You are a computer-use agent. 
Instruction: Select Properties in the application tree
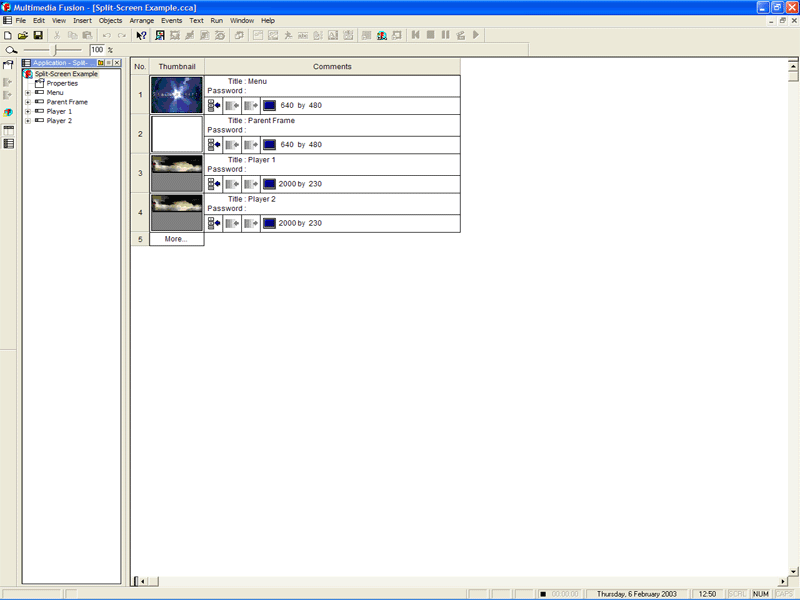(61, 83)
